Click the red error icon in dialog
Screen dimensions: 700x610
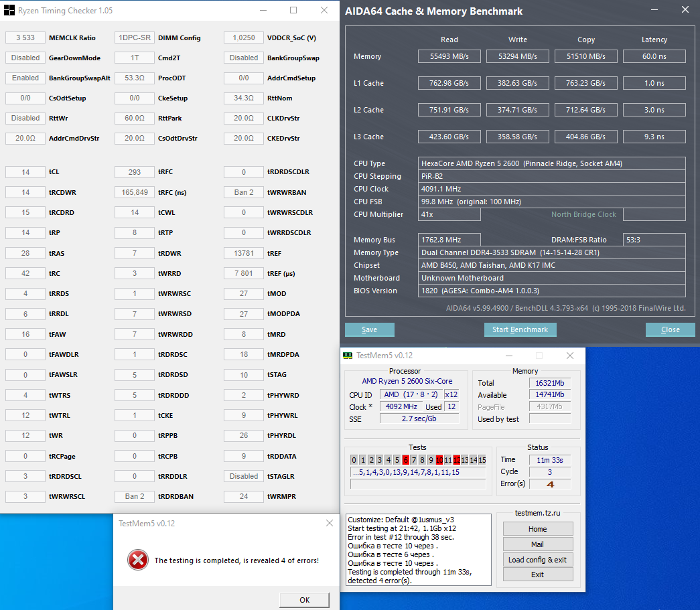click(138, 560)
